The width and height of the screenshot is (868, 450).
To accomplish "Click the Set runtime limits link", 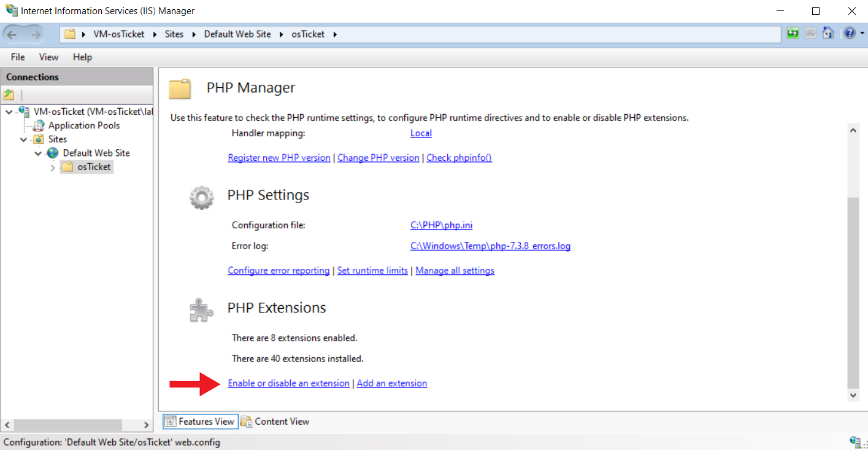I will (372, 271).
